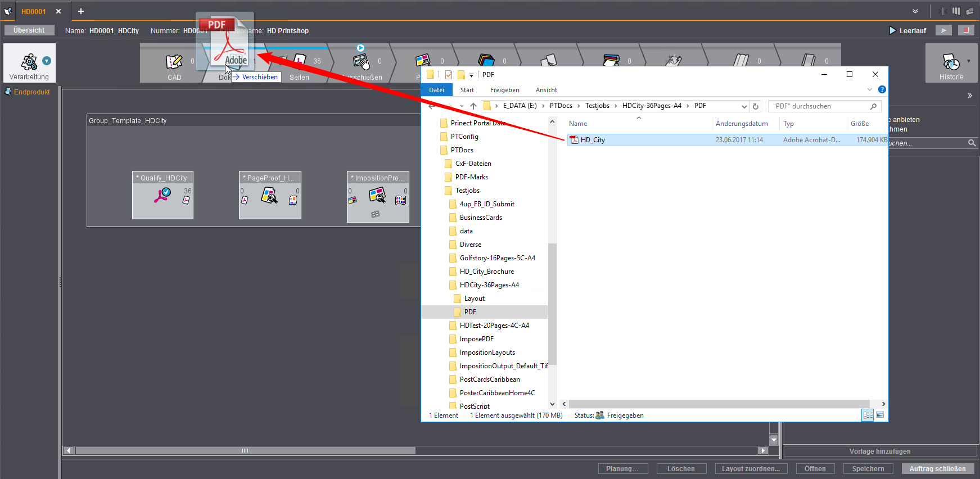
Task: Click the Endprodukt pencil icon
Action: [8, 92]
